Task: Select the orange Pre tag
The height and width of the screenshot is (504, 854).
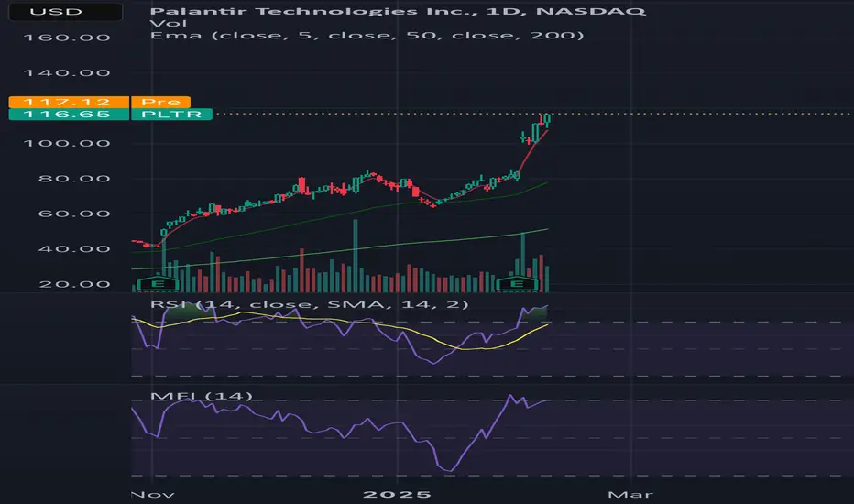Action: point(160,102)
